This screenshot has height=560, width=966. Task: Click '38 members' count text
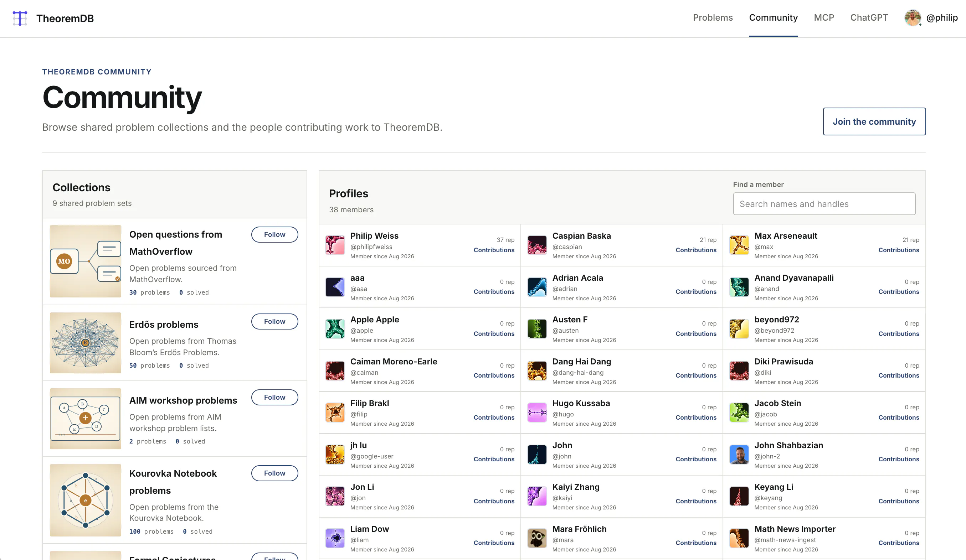coord(351,209)
